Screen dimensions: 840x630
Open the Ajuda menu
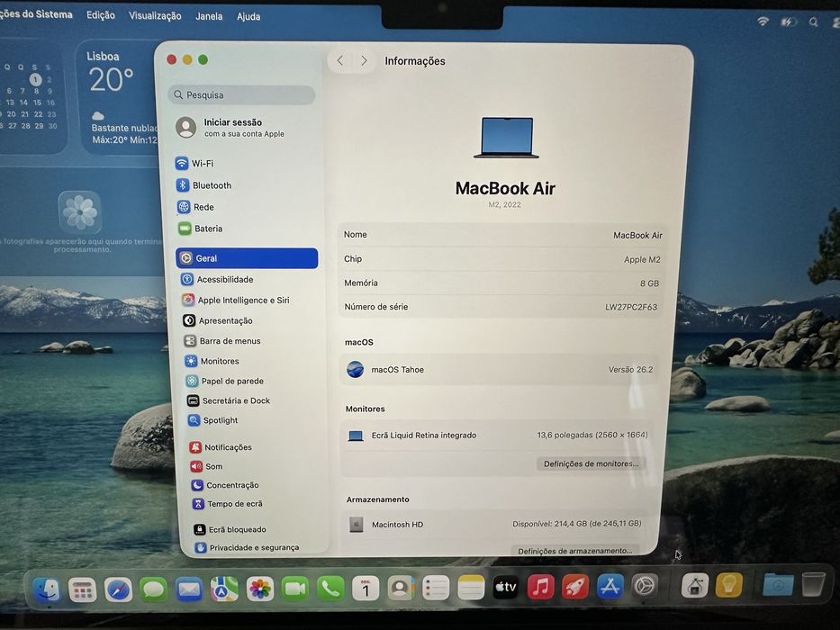pyautogui.click(x=248, y=16)
